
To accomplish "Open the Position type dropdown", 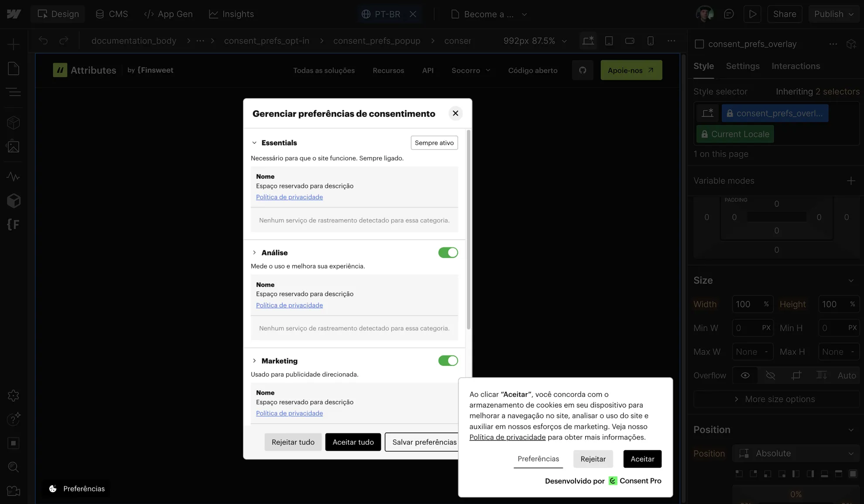I will tap(796, 453).
